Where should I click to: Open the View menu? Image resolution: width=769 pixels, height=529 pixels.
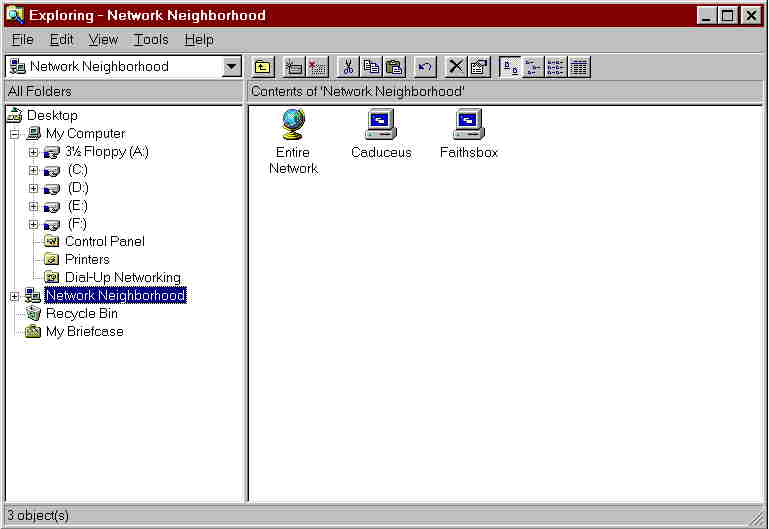pos(103,40)
